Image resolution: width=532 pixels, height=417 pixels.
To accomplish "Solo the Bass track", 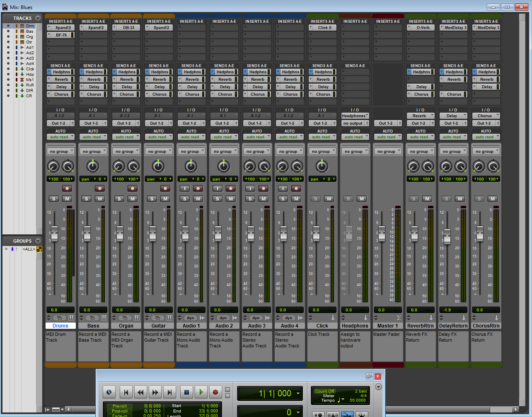I will pos(86,199).
